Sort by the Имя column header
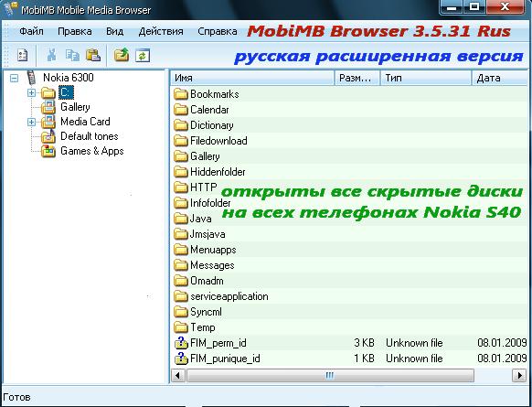The image size is (532, 407). point(252,78)
